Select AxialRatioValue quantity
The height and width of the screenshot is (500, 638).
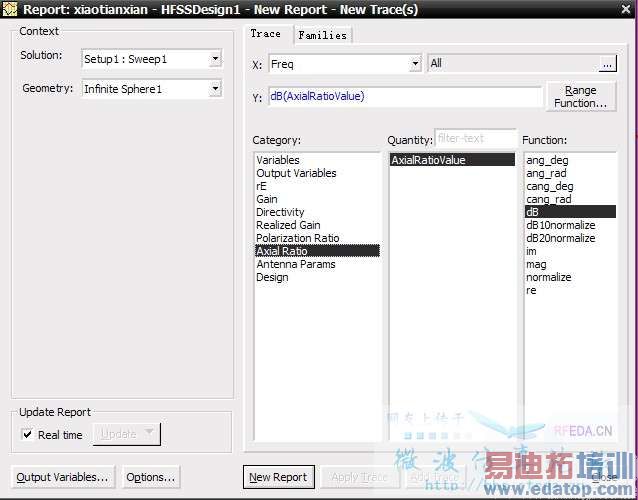[452, 160]
